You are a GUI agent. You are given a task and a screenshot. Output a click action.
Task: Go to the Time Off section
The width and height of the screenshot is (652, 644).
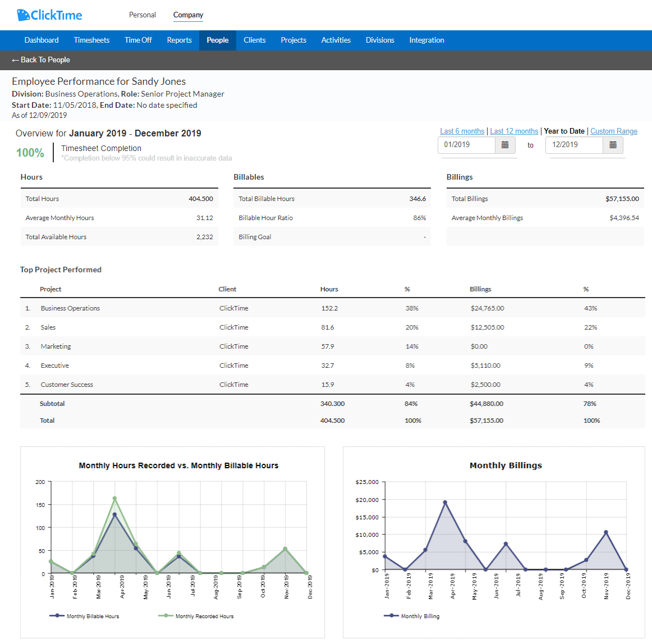[138, 40]
